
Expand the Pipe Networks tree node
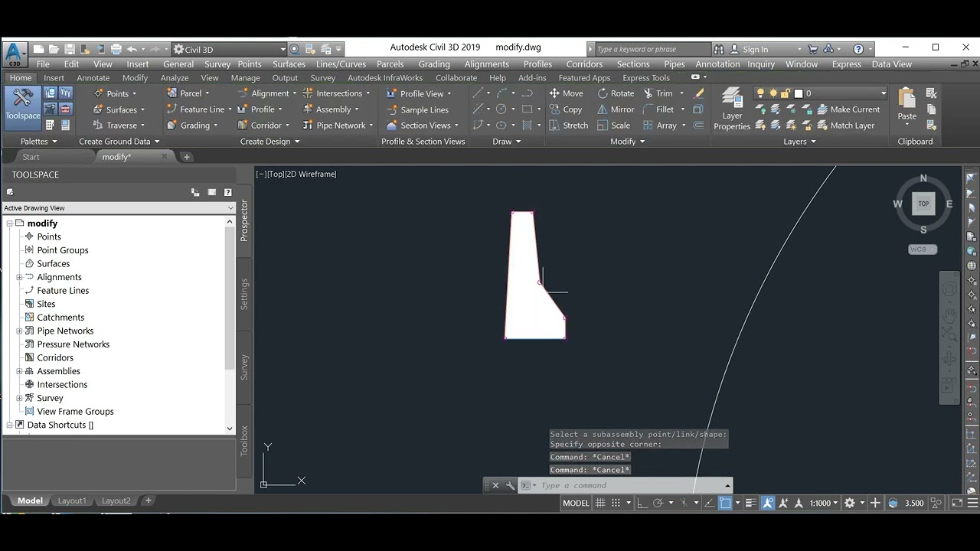[x=19, y=331]
